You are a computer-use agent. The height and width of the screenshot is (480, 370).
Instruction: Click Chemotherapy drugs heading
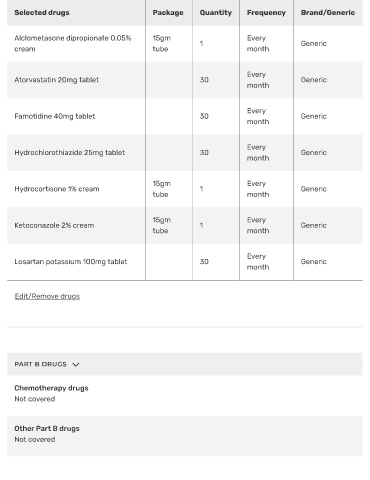[51, 388]
